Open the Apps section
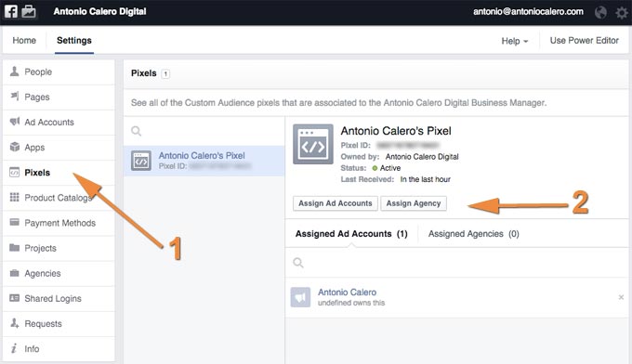 point(59,148)
